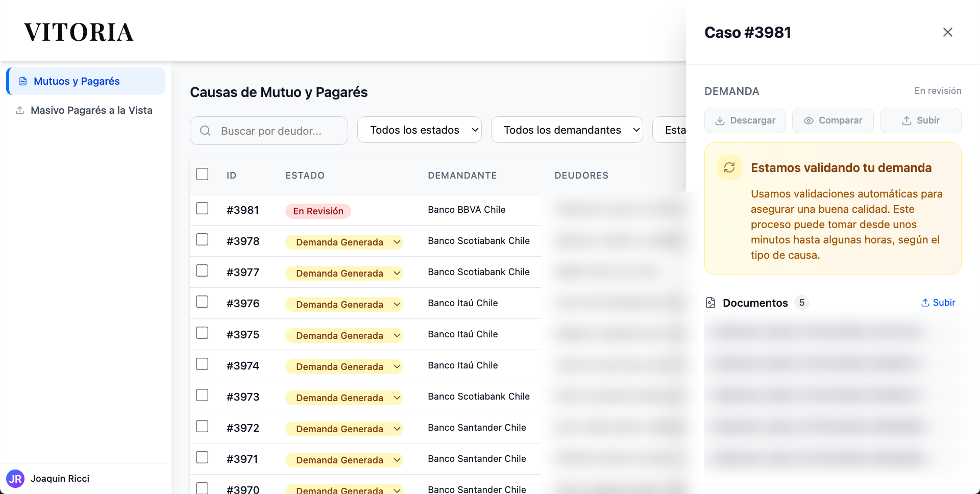Viewport: 980px width, 494px height.
Task: Click Subir button in the Demanda section
Action: pos(920,120)
